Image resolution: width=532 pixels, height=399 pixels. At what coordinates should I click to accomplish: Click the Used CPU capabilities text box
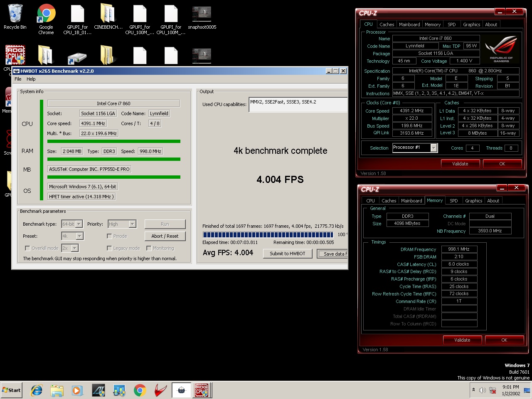tap(298, 105)
